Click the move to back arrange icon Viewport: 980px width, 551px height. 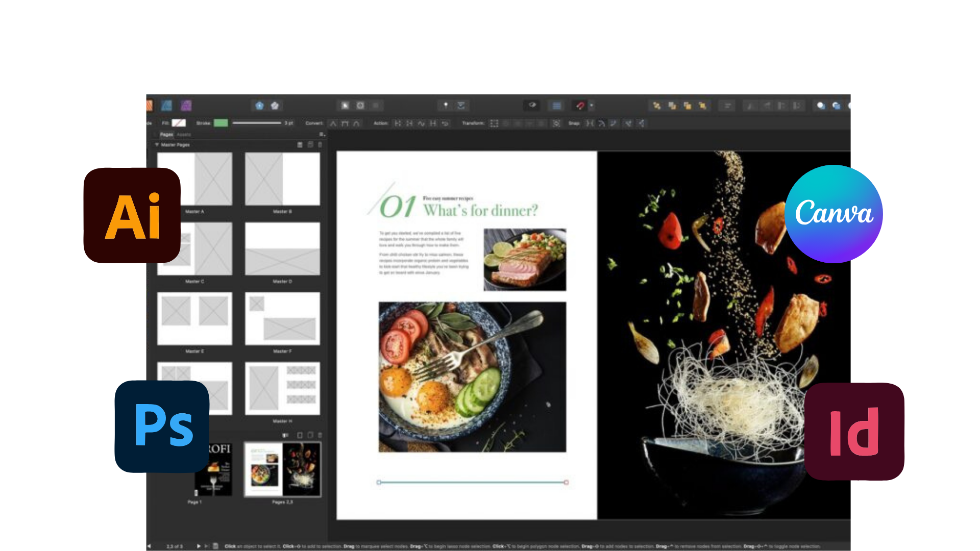pyautogui.click(x=657, y=106)
